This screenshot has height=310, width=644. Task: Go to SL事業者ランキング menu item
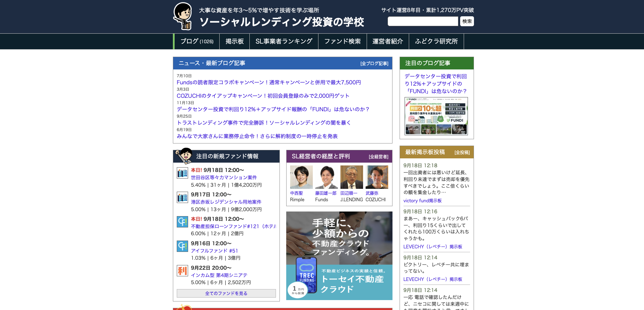click(284, 41)
